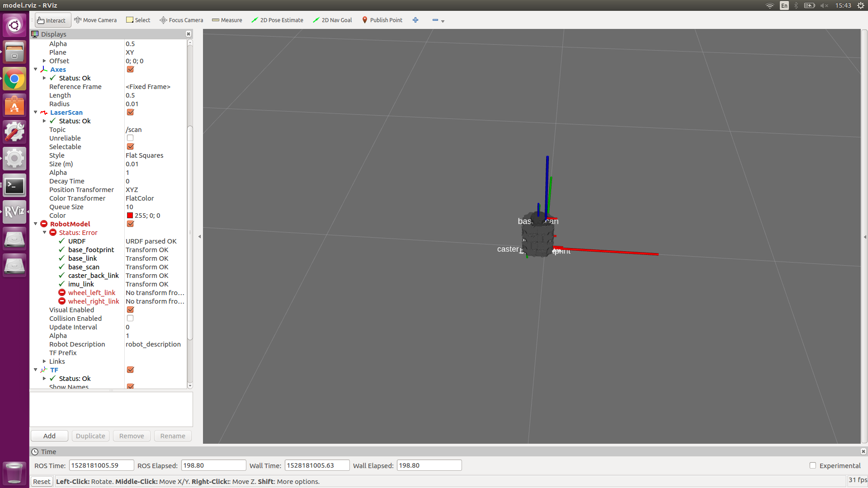Check Collision Enabled
This screenshot has width=868, height=488.
tap(130, 319)
